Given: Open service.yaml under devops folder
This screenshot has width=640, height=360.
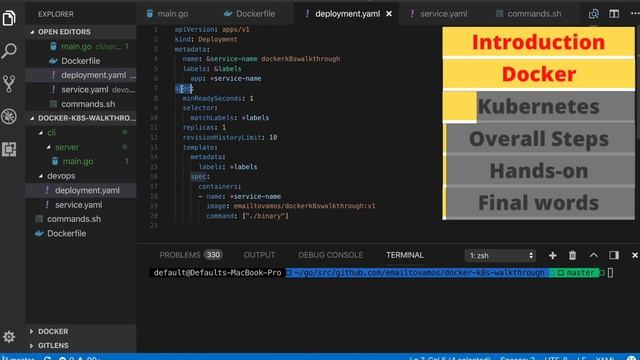Looking at the screenshot, I should [81, 205].
